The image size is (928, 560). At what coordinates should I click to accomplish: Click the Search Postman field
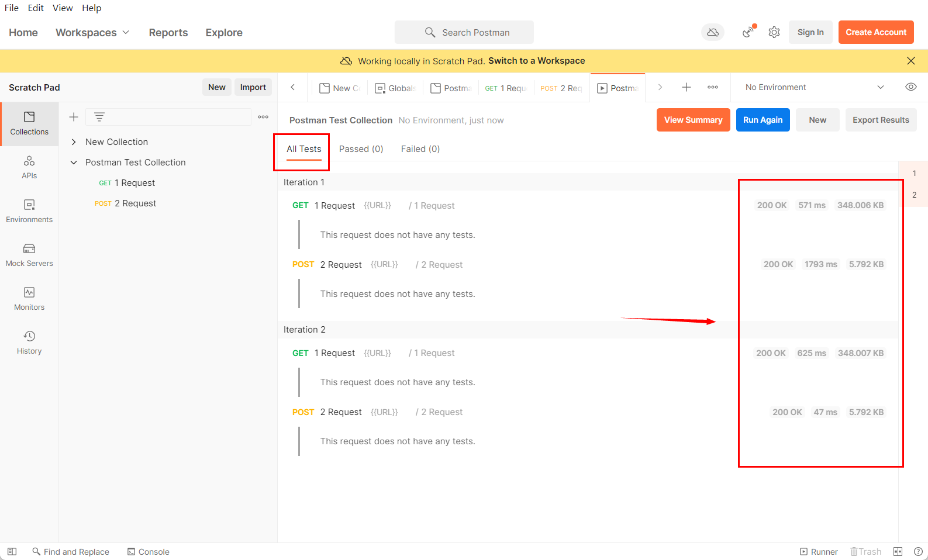tap(464, 32)
